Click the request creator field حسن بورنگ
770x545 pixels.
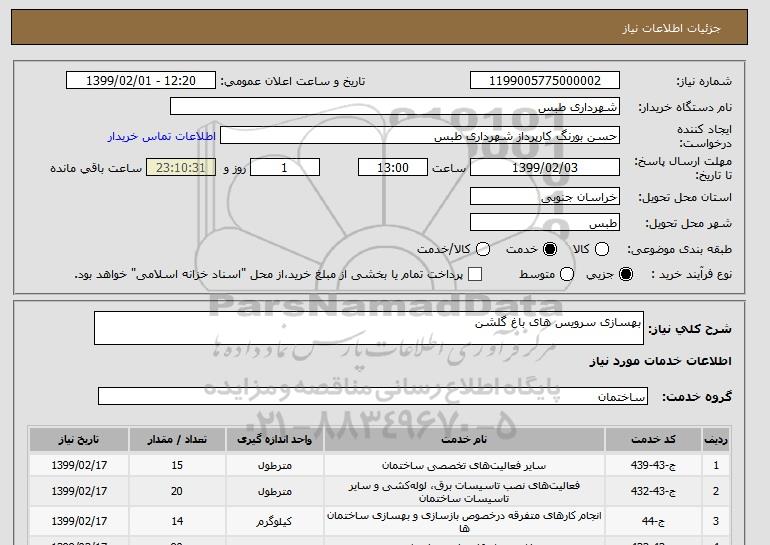420,136
